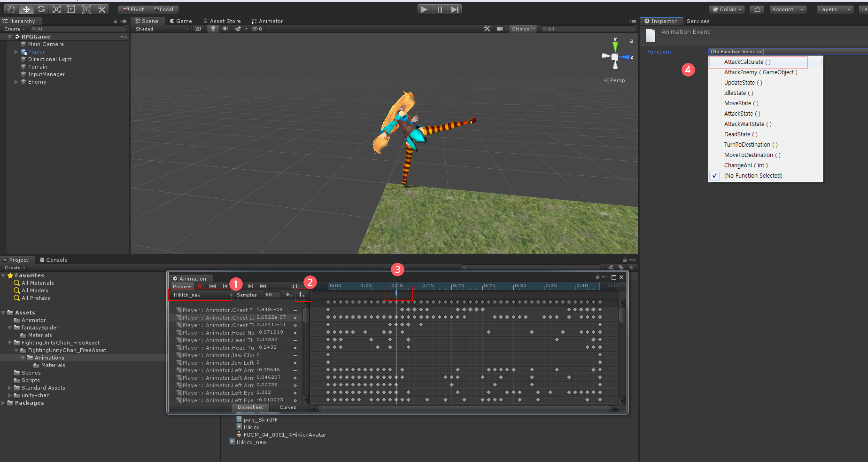Toggle Persp projection label
Image resolution: width=868 pixels, height=462 pixels.
(614, 80)
